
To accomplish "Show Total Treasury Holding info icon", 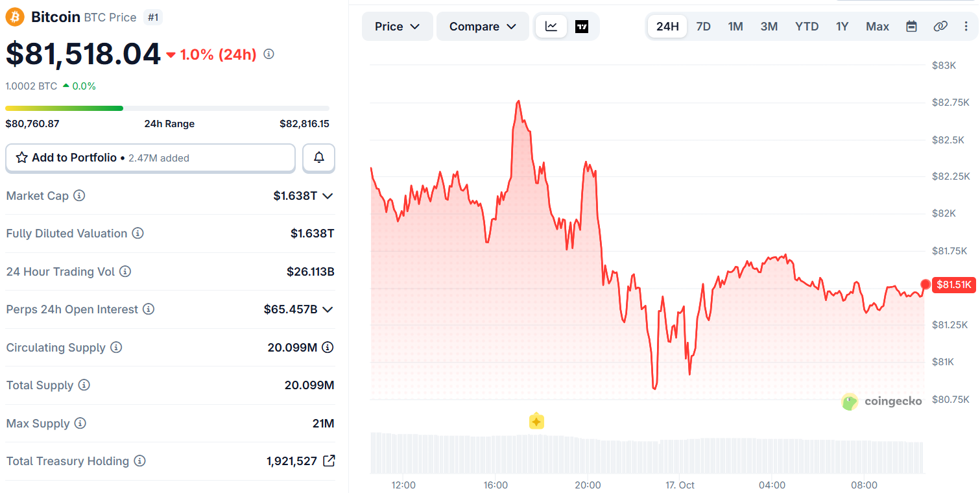I will coord(139,461).
